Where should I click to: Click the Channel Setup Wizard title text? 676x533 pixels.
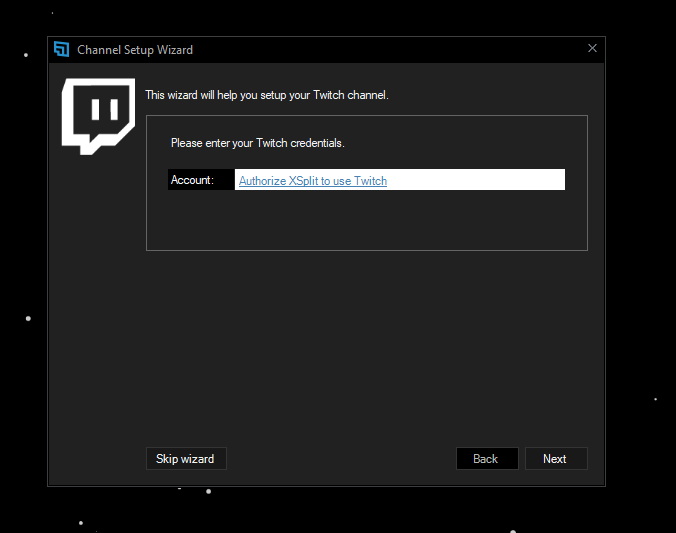135,50
